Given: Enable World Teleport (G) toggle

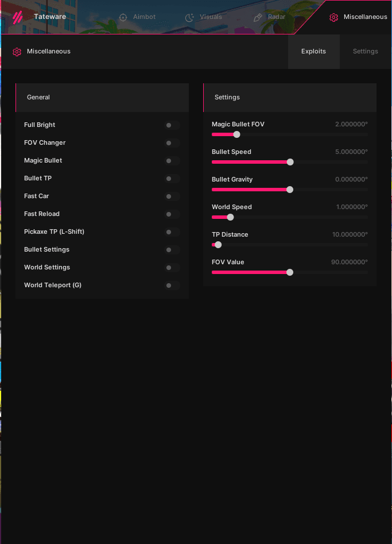Looking at the screenshot, I should click(x=172, y=285).
